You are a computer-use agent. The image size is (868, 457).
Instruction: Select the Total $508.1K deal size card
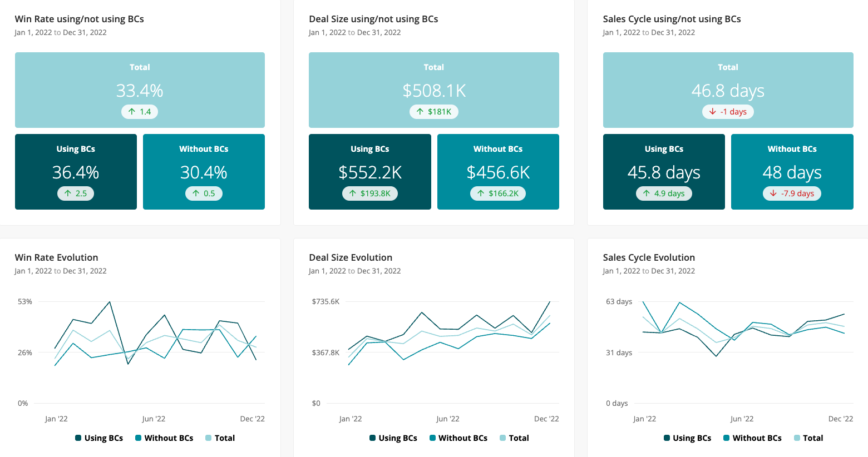point(434,90)
